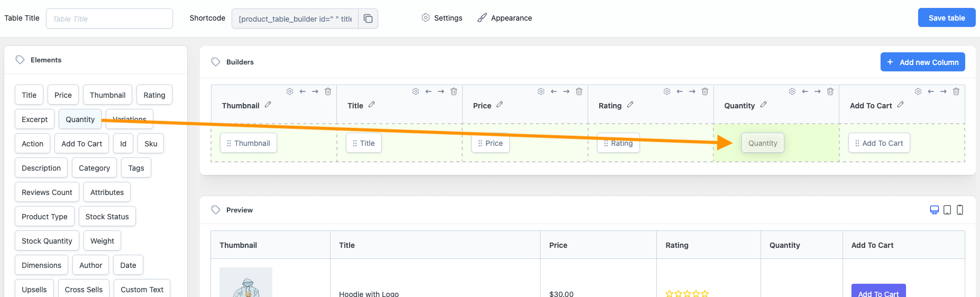Move the Title column left
The width and height of the screenshot is (980, 297).
(428, 91)
